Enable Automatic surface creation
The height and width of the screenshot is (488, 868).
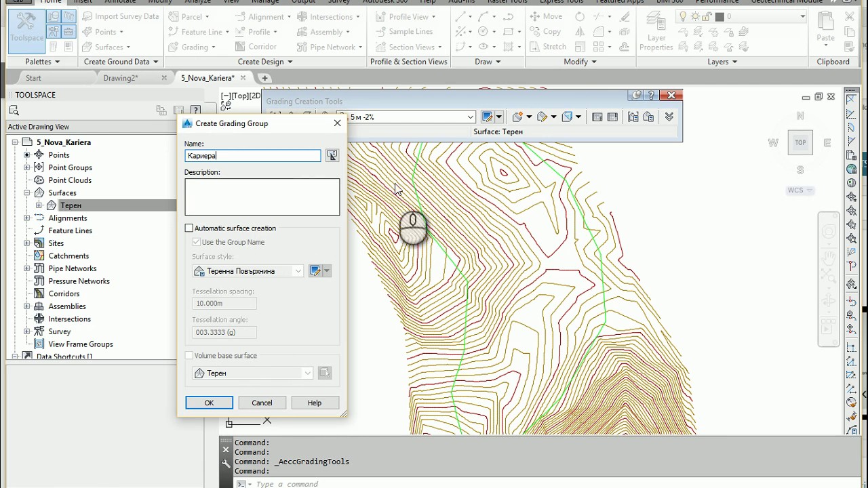pyautogui.click(x=189, y=228)
